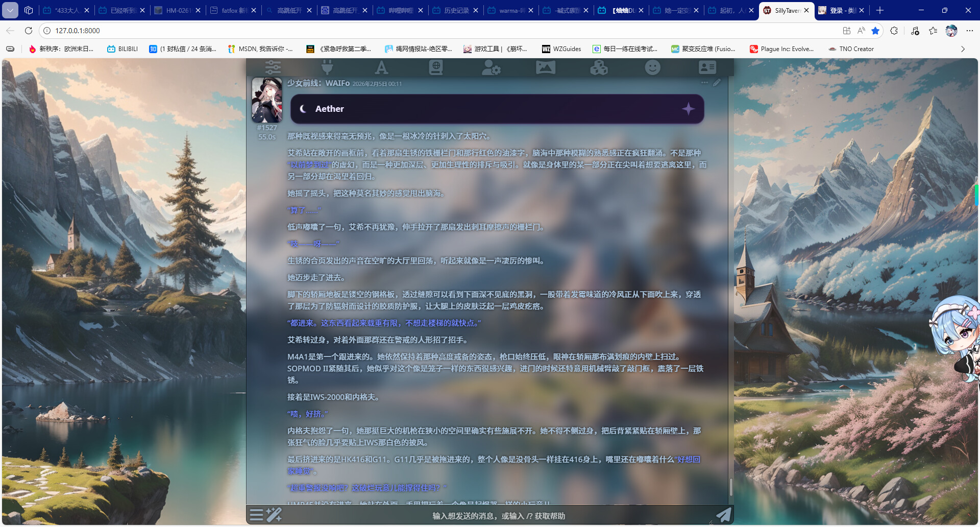The height and width of the screenshot is (527, 980).
Task: Open the Plague Inc: Evolve bookmark
Action: click(781, 49)
